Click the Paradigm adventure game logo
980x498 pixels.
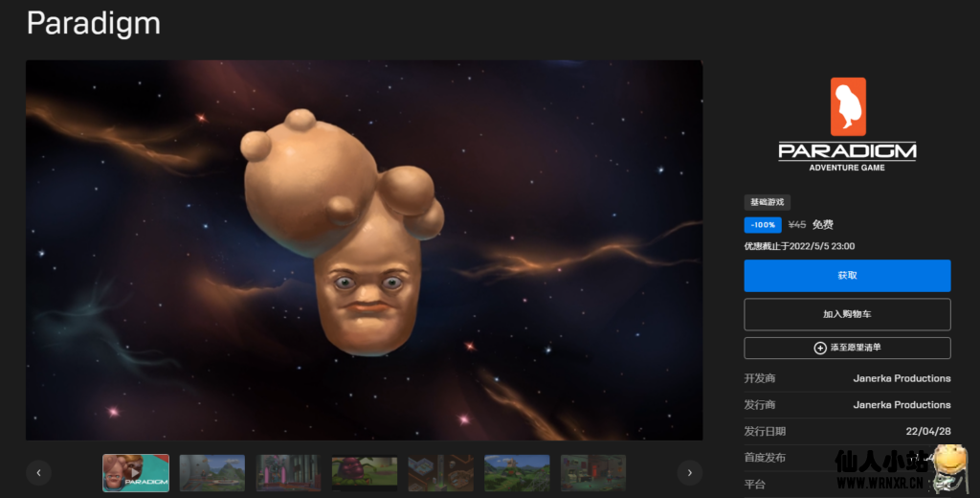click(848, 124)
